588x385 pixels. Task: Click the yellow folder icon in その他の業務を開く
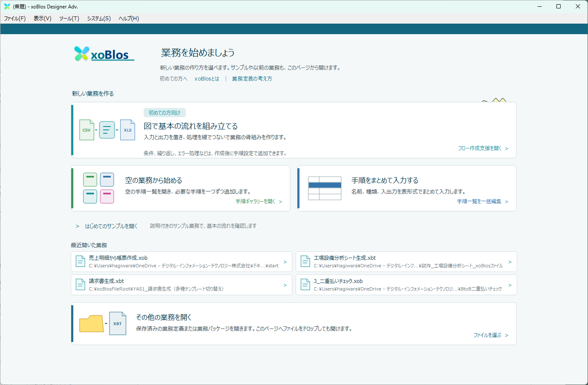click(x=91, y=324)
